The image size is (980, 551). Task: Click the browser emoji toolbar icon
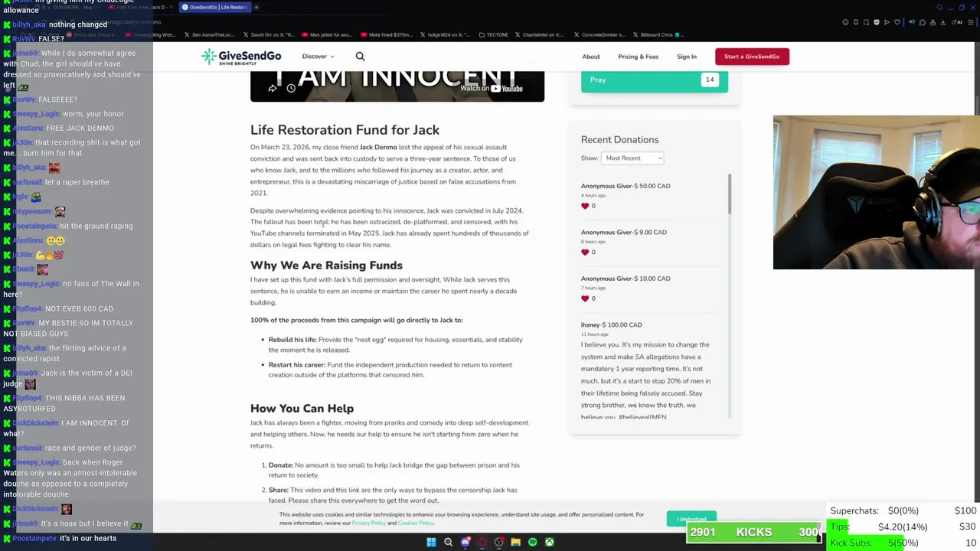[845, 22]
